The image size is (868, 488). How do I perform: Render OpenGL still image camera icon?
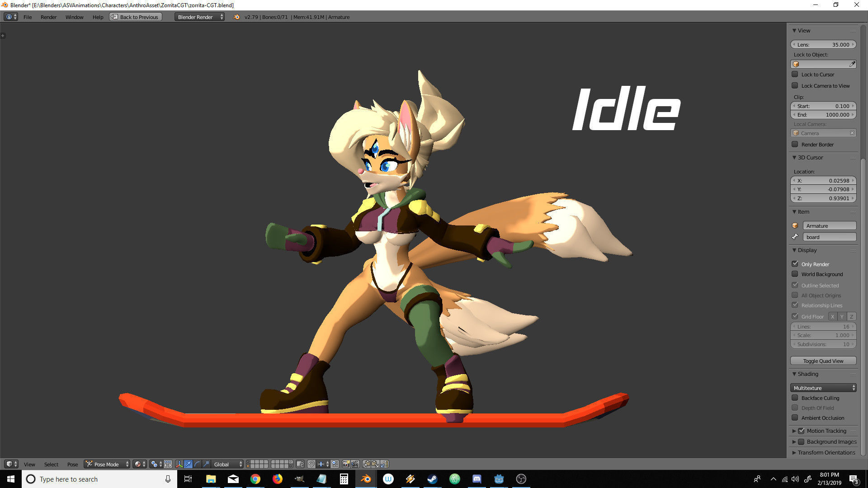pyautogui.click(x=346, y=464)
